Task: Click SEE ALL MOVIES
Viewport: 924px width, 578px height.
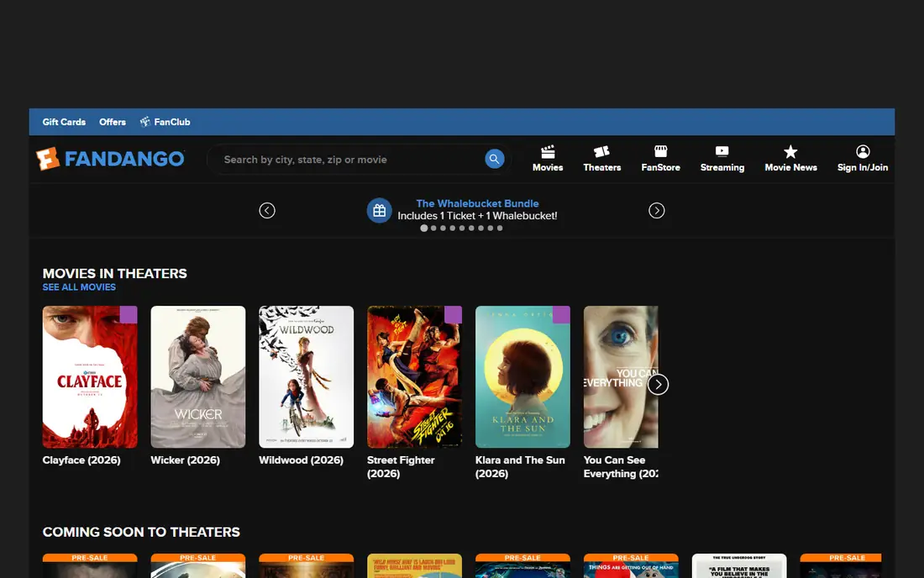Action: [79, 287]
